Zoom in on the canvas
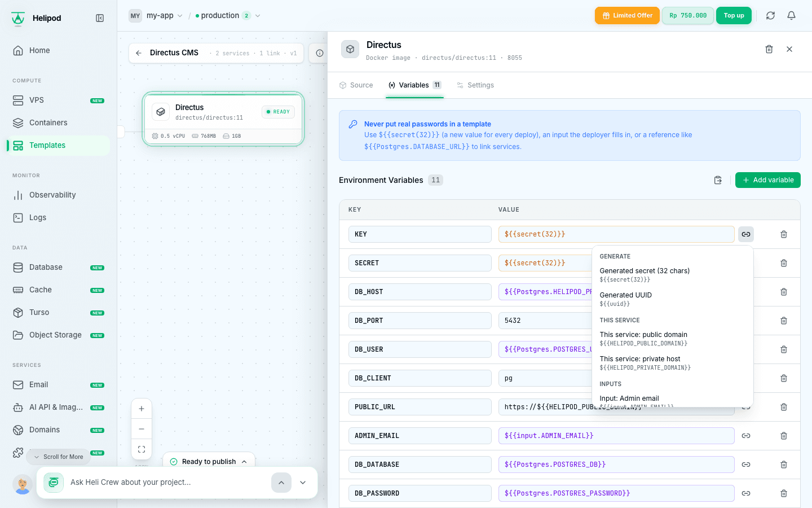This screenshot has height=508, width=812. (x=142, y=409)
